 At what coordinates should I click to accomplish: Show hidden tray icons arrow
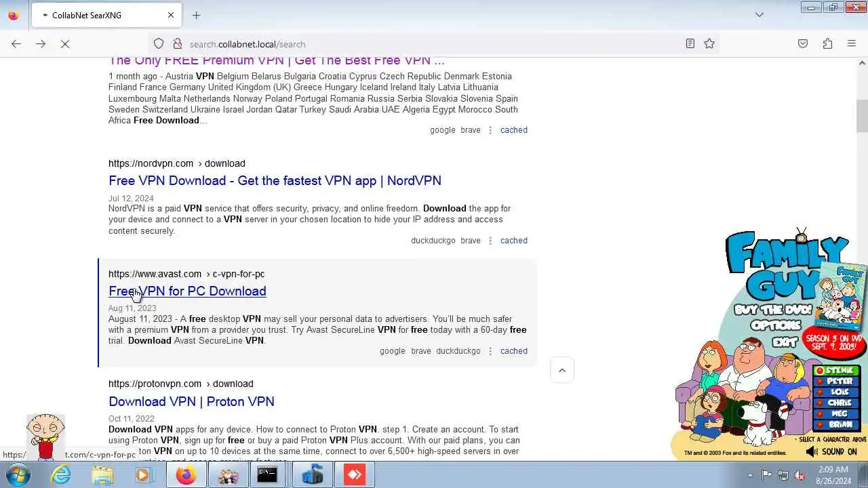(750, 475)
